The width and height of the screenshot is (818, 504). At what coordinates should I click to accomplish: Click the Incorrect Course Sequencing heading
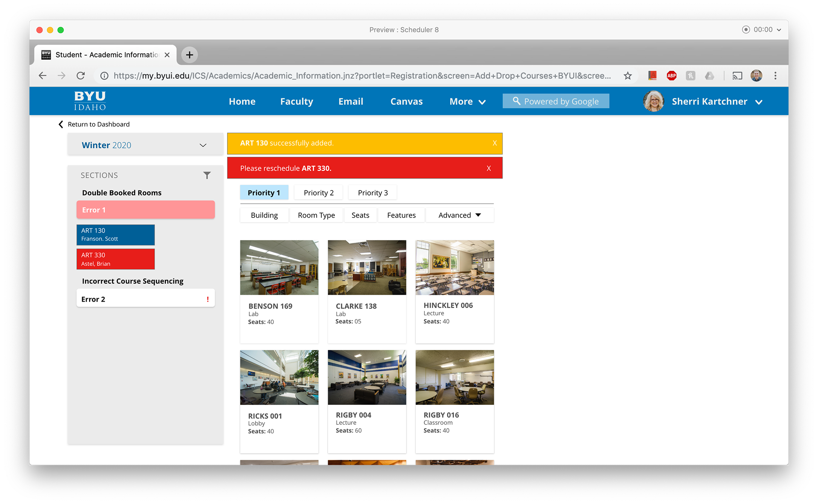(132, 281)
